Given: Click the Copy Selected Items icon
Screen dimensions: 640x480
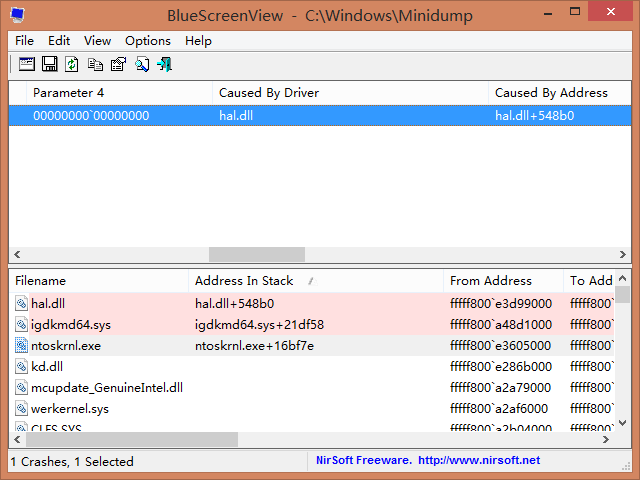Looking at the screenshot, I should [95, 64].
